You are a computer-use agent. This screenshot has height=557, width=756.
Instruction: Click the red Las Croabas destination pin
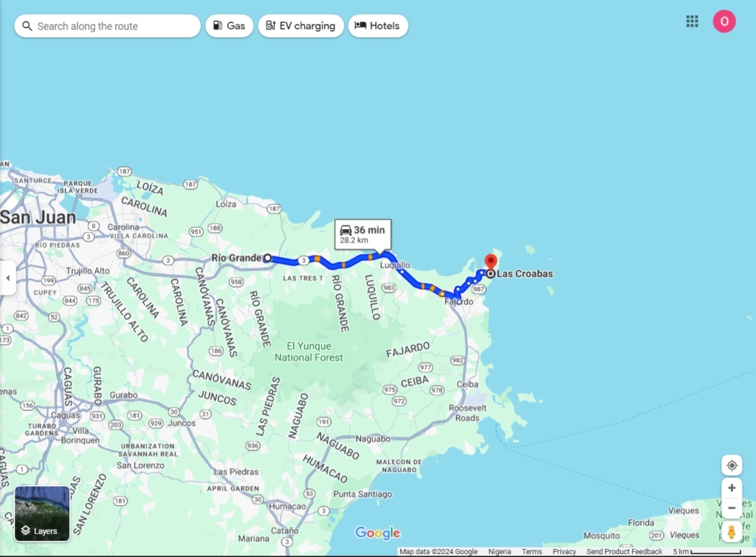pos(490,263)
